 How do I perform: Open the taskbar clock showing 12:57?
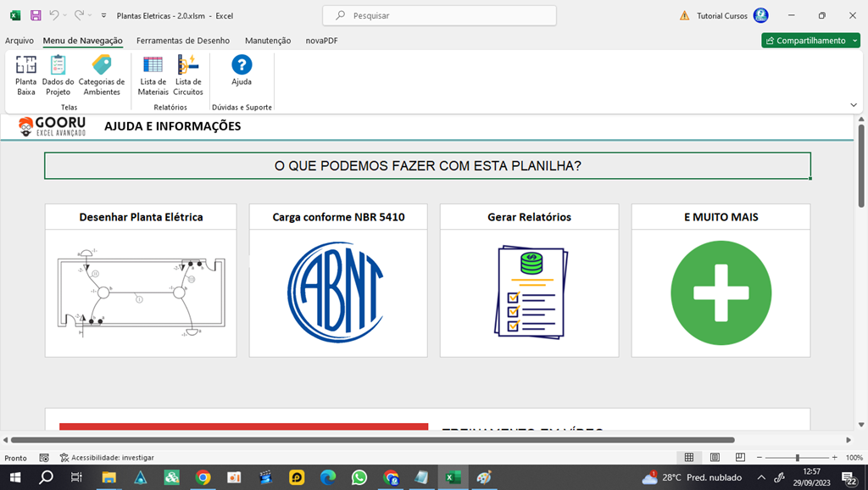811,477
